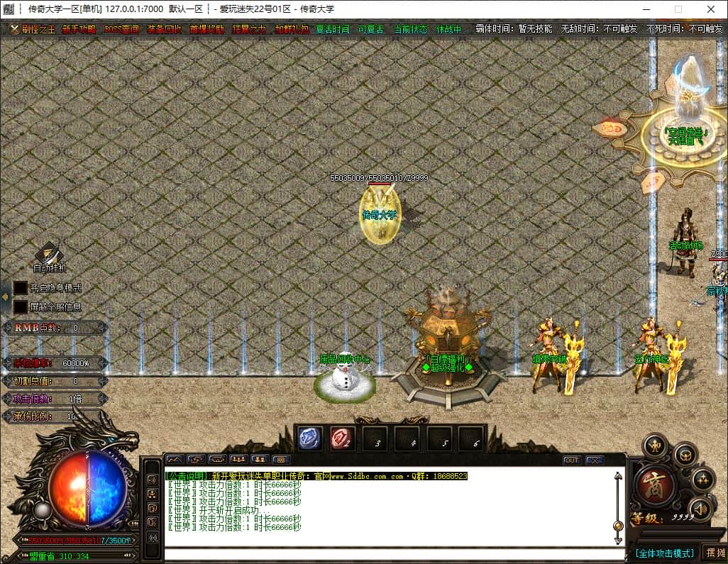Enable 开启隐身模式 checkbox
The image size is (728, 564).
coord(20,288)
